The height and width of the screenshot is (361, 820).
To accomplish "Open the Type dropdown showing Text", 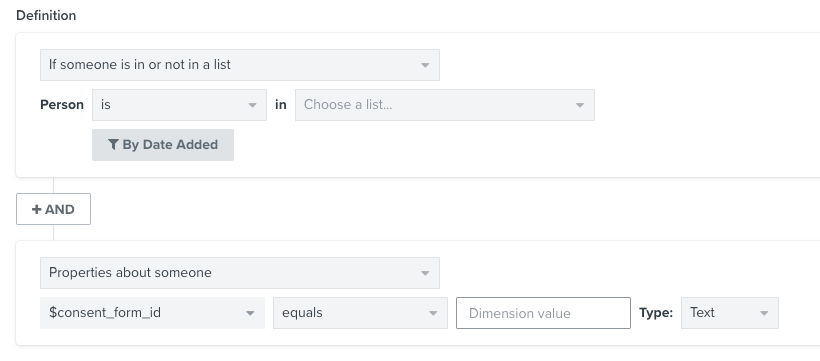I will pyautogui.click(x=730, y=313).
